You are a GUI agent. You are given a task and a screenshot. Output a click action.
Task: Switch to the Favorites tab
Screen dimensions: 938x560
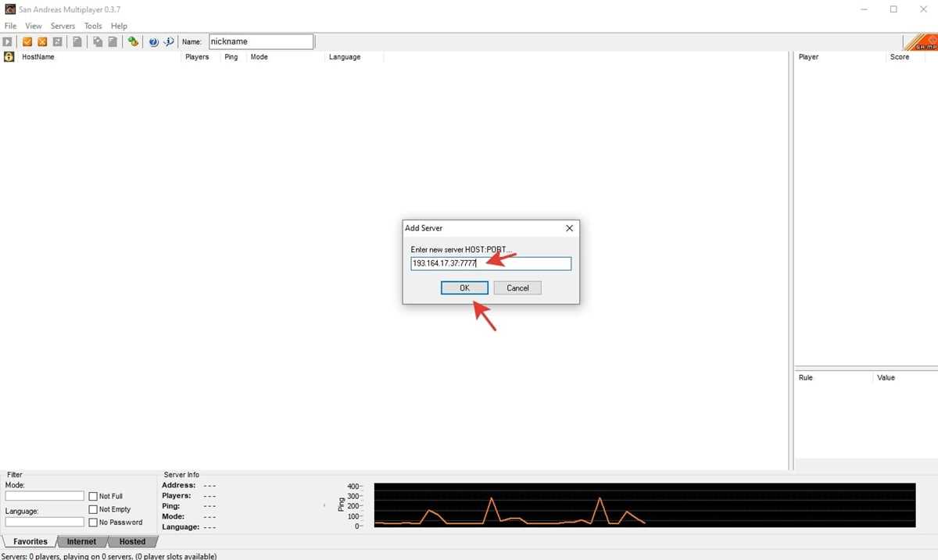tap(30, 541)
